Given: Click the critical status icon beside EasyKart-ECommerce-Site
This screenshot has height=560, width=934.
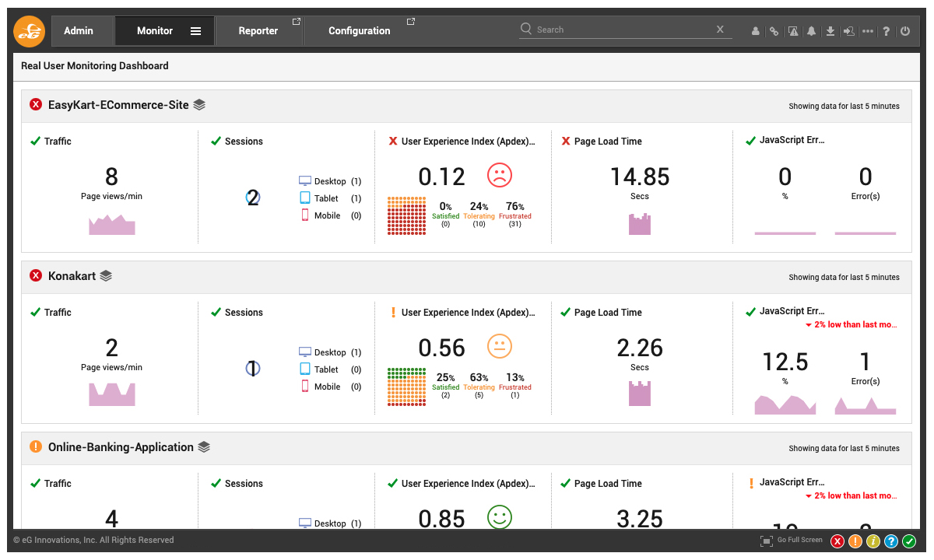Looking at the screenshot, I should [36, 104].
